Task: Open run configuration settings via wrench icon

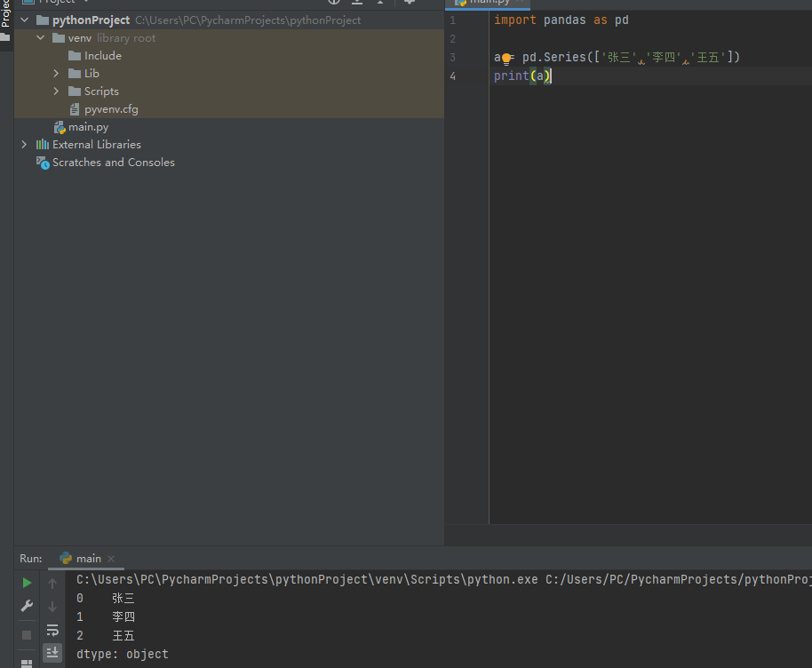Action: click(x=26, y=607)
